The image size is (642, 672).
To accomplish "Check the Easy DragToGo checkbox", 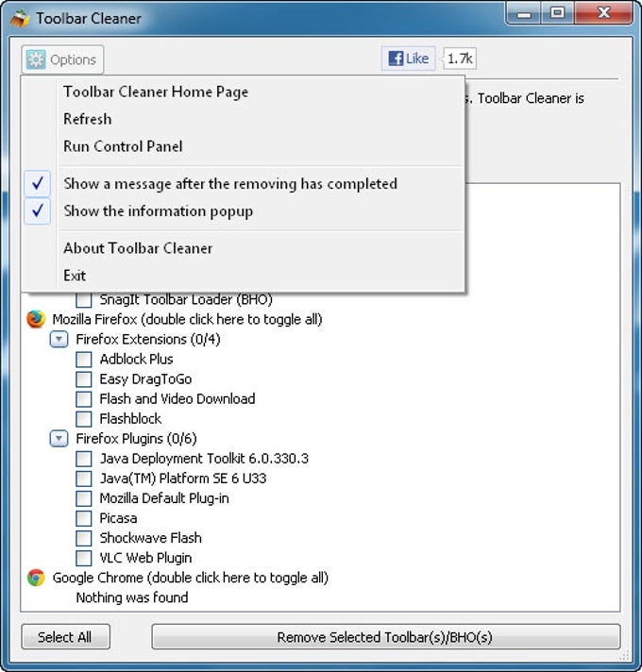I will coord(84,378).
